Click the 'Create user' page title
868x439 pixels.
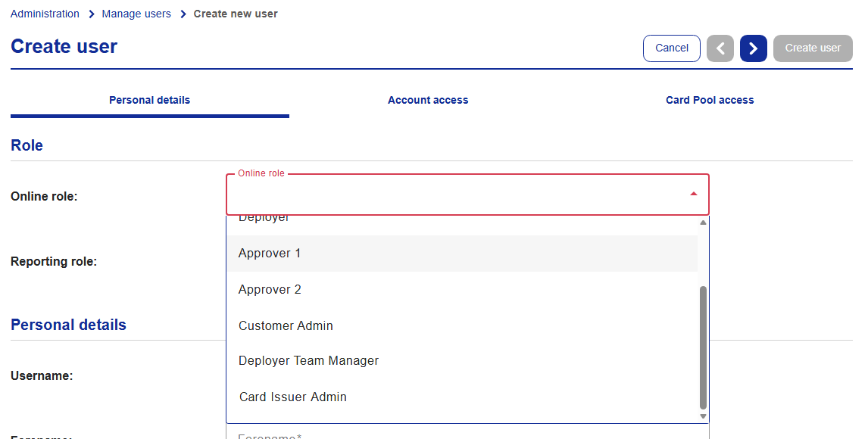(64, 46)
